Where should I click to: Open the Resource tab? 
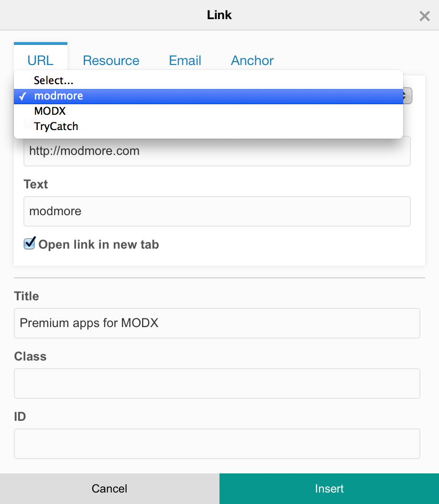click(111, 60)
